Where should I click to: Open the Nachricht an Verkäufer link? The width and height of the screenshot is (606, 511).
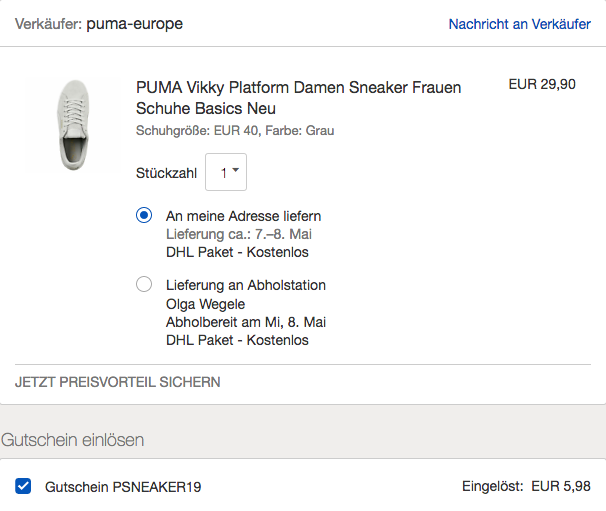tap(519, 24)
